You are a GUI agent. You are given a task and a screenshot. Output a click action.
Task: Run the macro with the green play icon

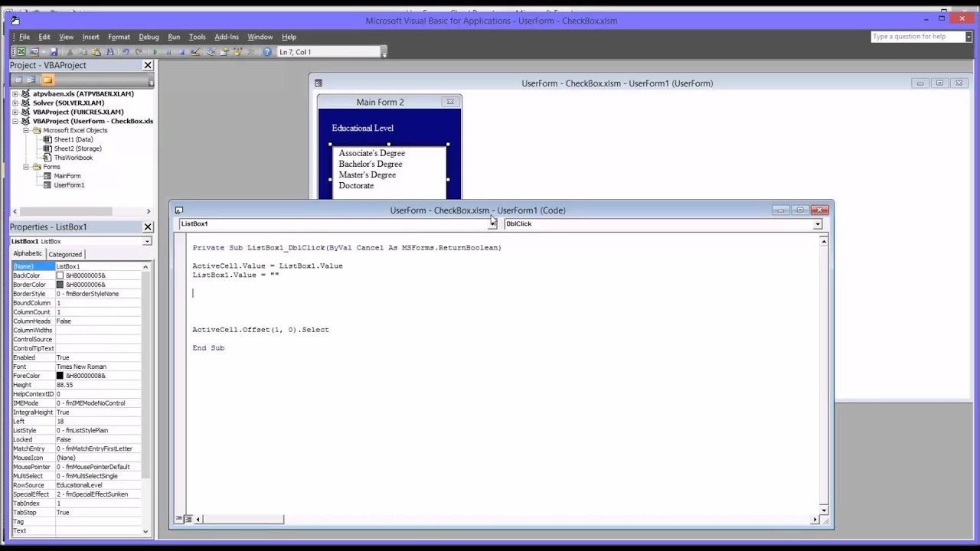155,52
